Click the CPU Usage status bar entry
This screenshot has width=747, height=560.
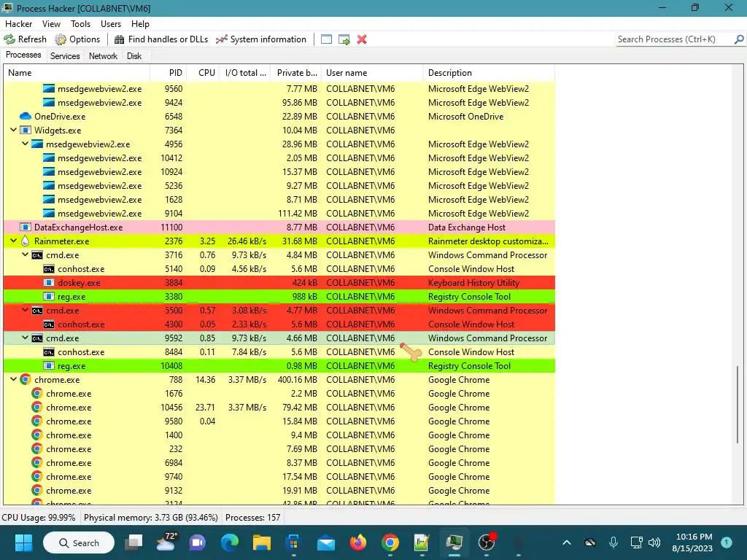[39, 518]
